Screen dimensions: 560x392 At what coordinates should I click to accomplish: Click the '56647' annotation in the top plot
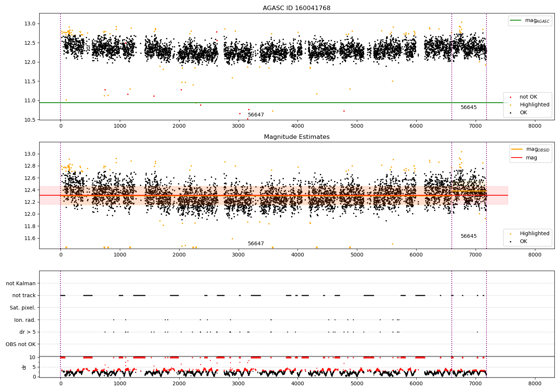pos(256,115)
